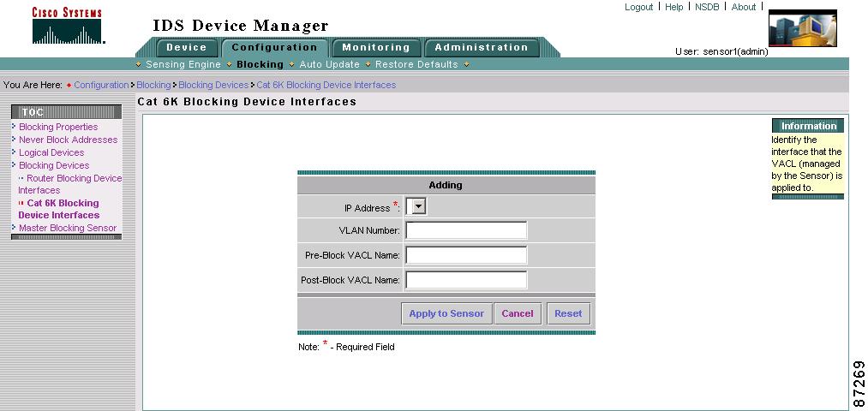Open Router Blocking Device Interfaces in TOC
The image size is (868, 411).
(x=69, y=184)
